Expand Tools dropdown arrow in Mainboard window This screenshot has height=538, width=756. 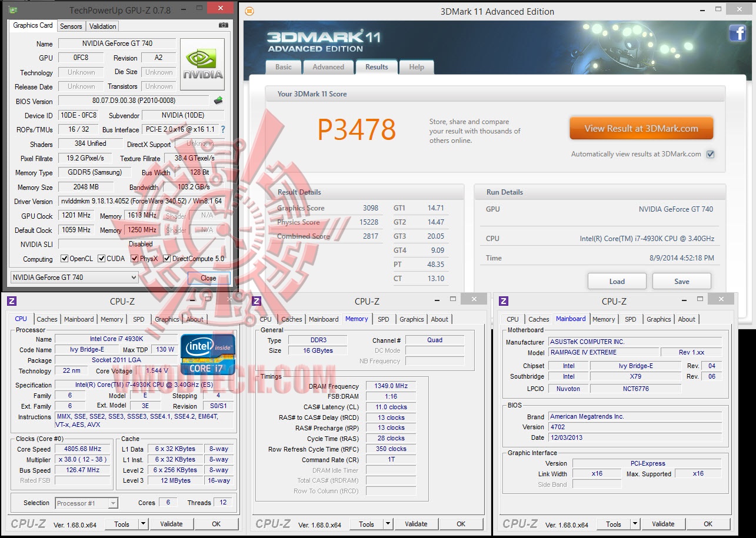(x=635, y=524)
